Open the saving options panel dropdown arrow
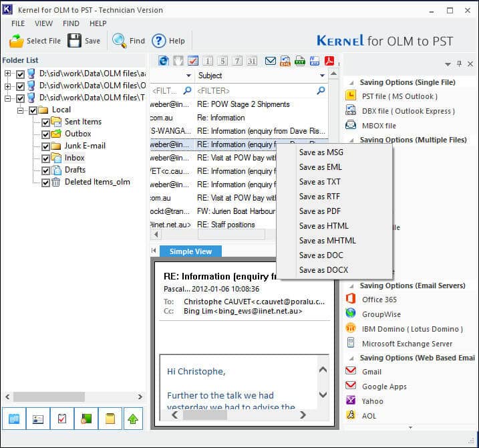479x448 pixels. click(448, 64)
